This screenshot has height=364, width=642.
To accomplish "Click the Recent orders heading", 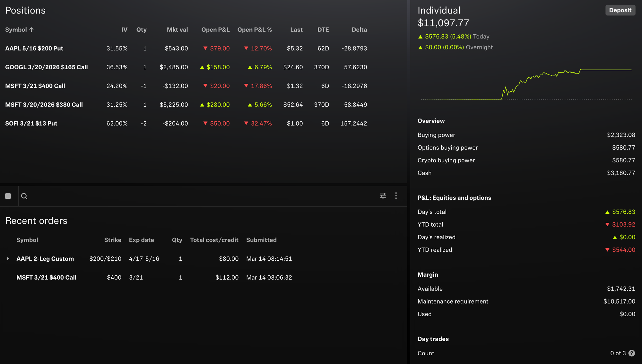I will tap(36, 221).
